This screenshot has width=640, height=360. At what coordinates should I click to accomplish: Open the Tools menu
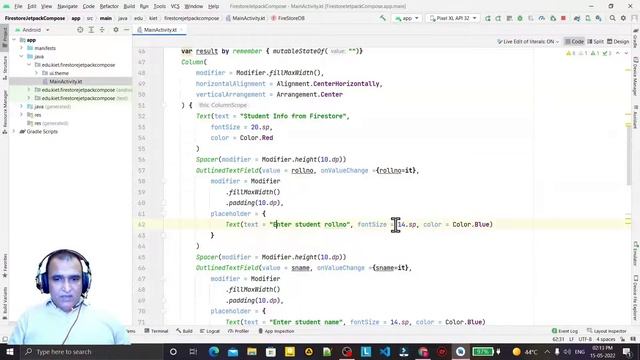coord(160,6)
